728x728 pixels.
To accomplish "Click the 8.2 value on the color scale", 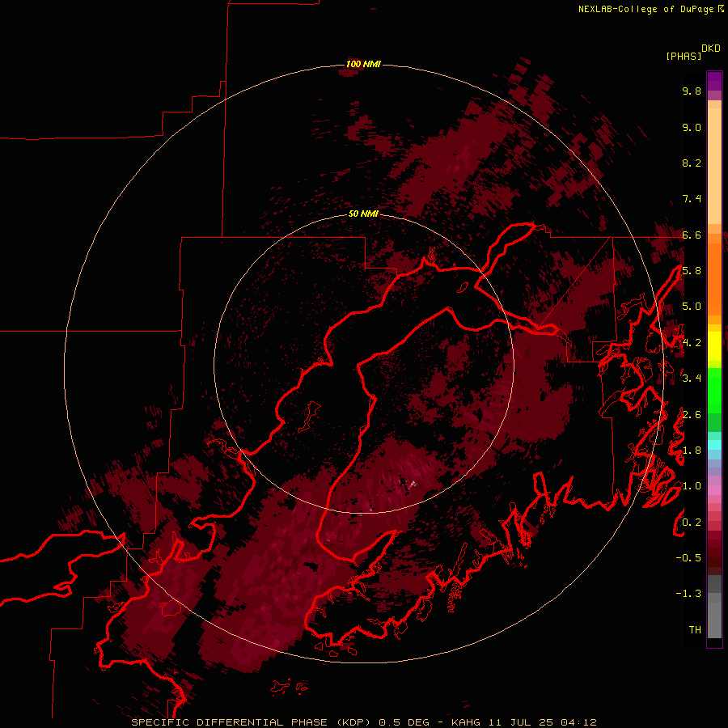I will point(692,163).
